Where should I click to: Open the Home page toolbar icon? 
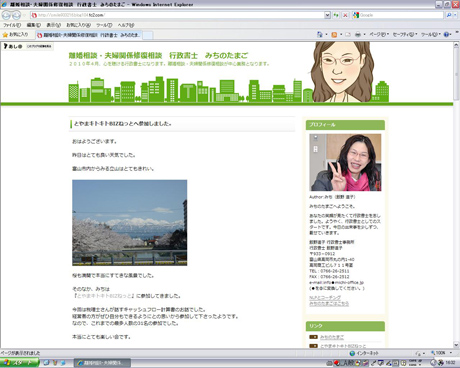click(320, 34)
